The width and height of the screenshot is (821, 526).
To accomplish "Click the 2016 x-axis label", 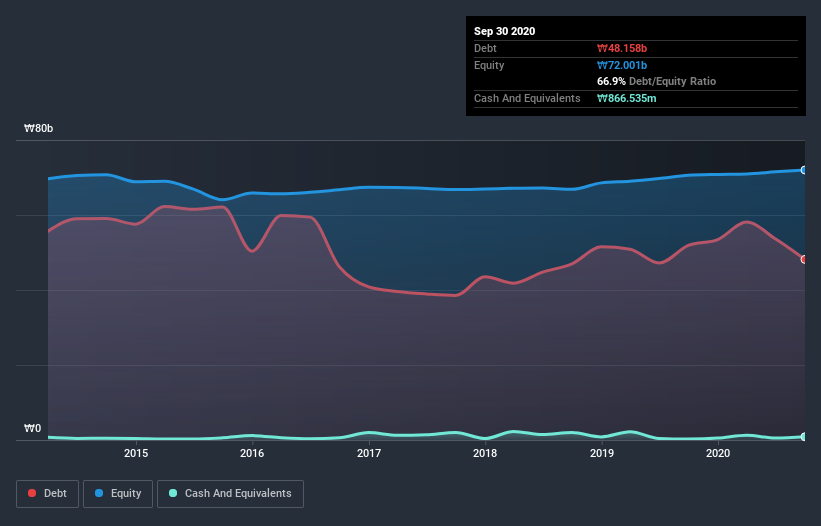I will click(x=252, y=453).
